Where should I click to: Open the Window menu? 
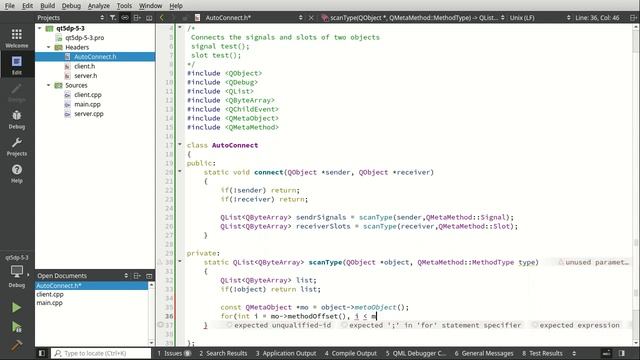pos(150,6)
